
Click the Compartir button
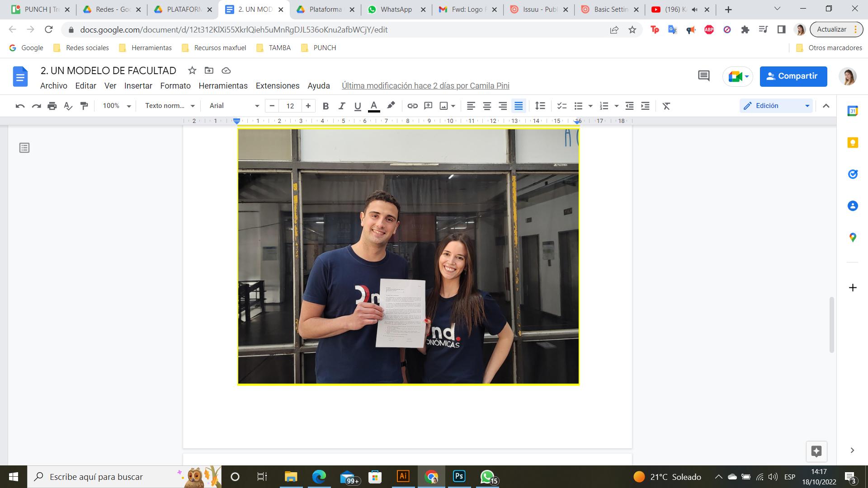[x=793, y=76]
